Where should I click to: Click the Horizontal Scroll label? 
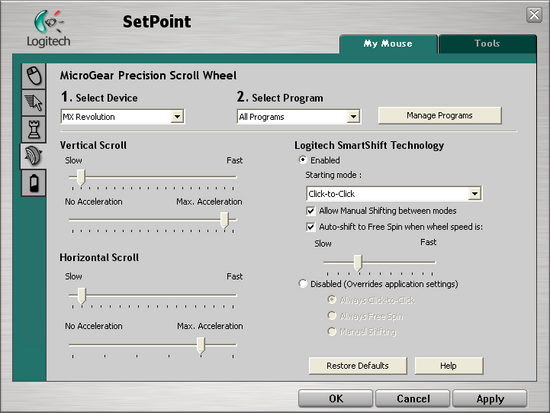[x=99, y=258]
